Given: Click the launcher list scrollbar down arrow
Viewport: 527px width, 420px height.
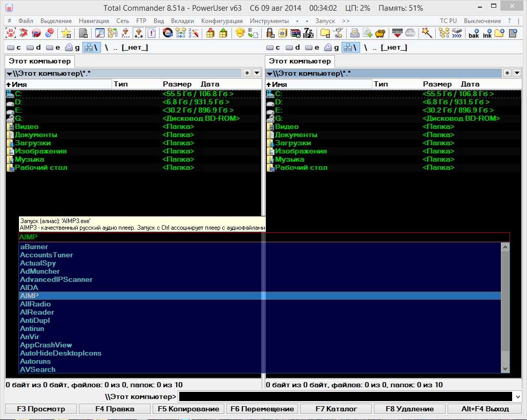Looking at the screenshot, I should coord(505,369).
